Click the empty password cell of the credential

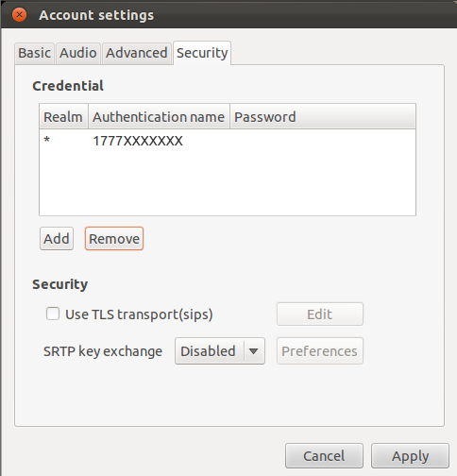tap(323, 141)
